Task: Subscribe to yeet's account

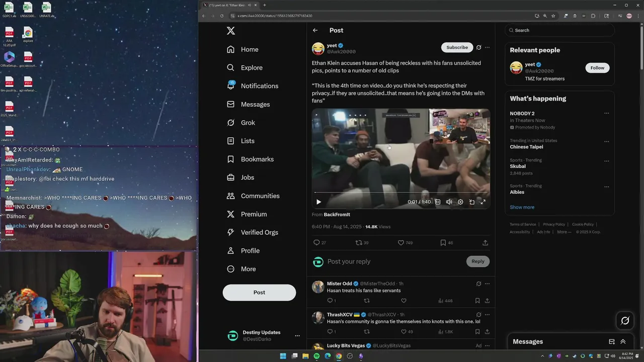Action: [457, 47]
